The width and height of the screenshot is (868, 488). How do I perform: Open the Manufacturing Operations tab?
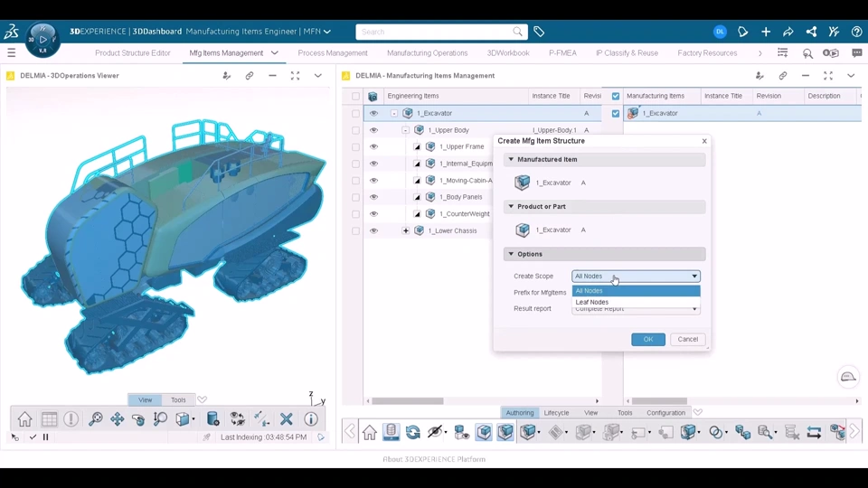pyautogui.click(x=428, y=53)
